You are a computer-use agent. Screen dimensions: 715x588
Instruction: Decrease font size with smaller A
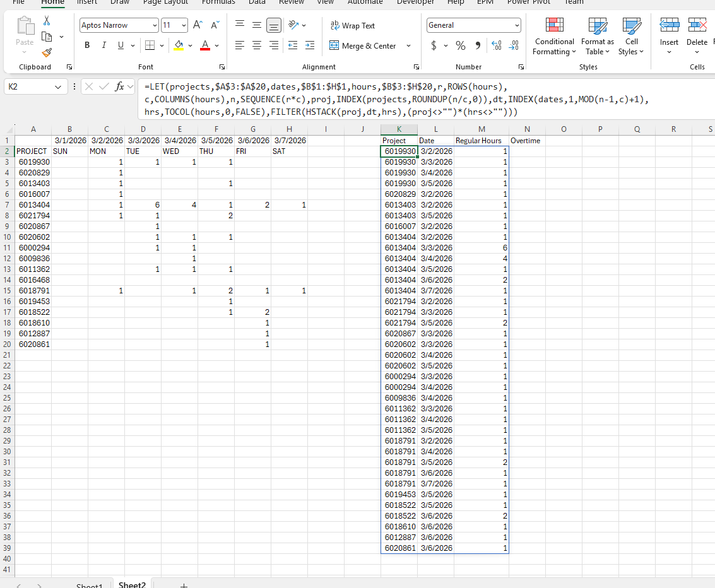[215, 25]
